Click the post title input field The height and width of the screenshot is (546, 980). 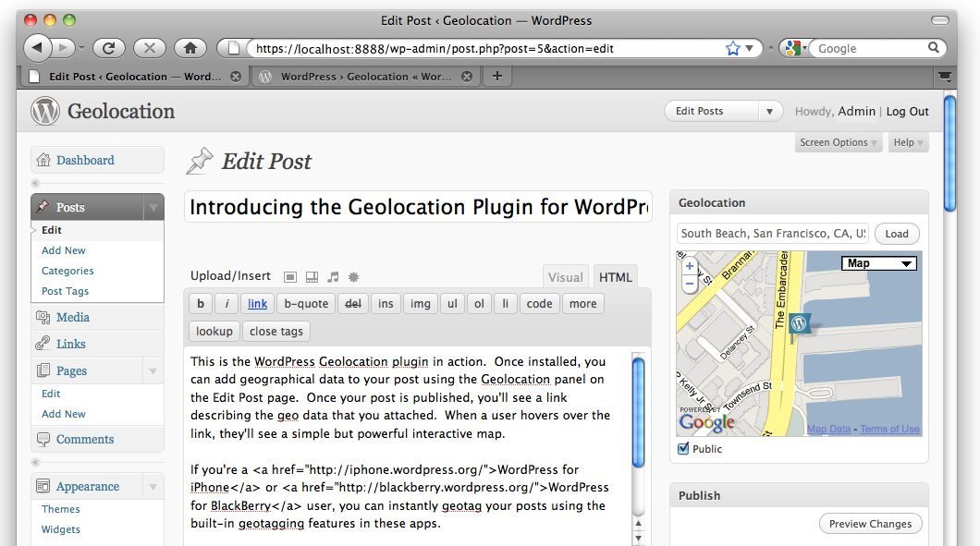click(418, 207)
